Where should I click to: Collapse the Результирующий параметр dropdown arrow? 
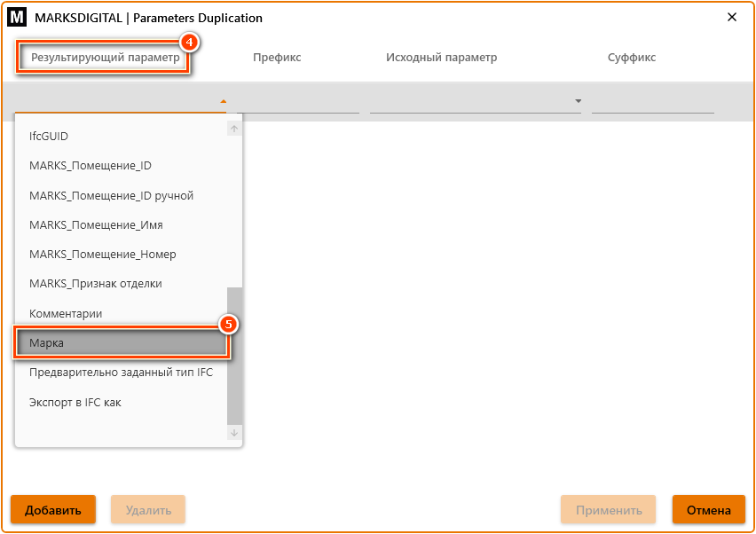(224, 101)
